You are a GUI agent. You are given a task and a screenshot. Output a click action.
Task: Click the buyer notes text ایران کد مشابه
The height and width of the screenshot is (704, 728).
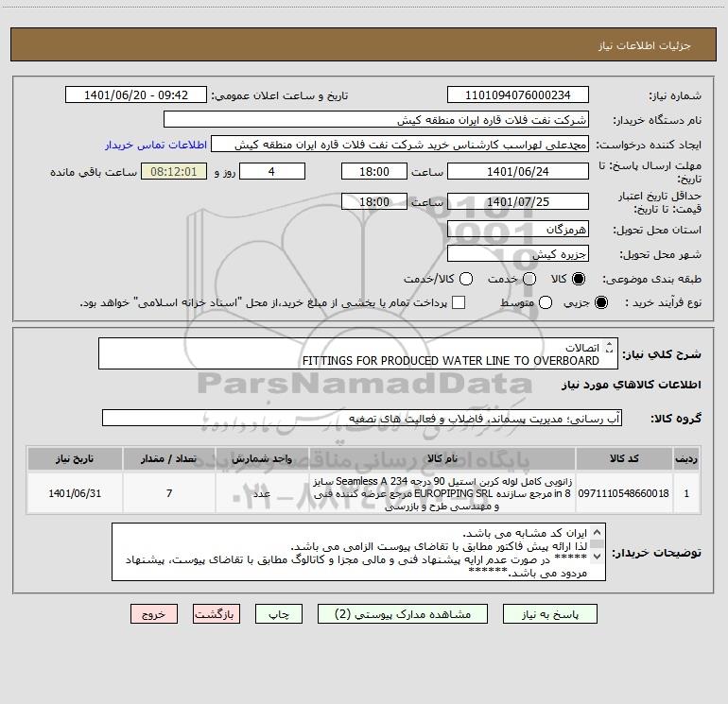coord(525,533)
